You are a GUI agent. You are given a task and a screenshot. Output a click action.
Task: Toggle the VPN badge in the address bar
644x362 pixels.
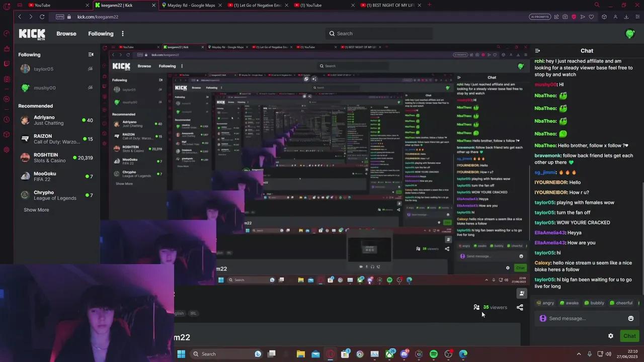pos(60,17)
